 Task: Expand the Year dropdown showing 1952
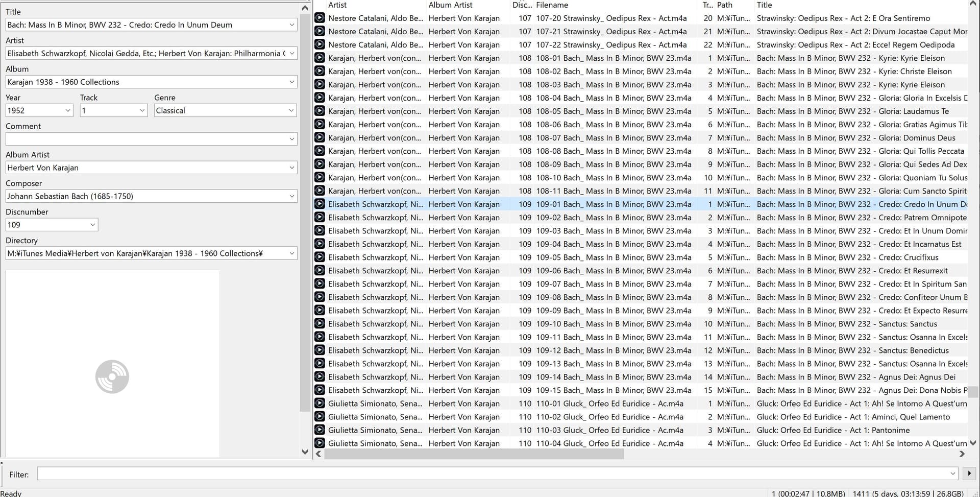point(68,110)
